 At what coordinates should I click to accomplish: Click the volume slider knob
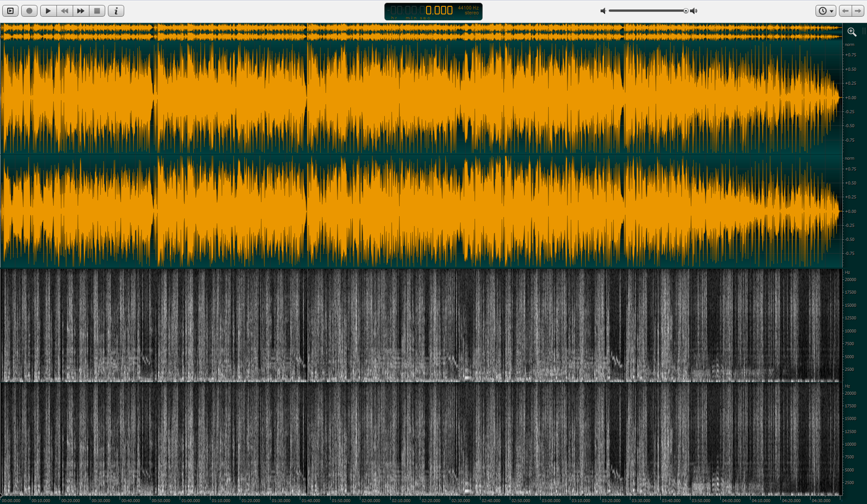[685, 11]
